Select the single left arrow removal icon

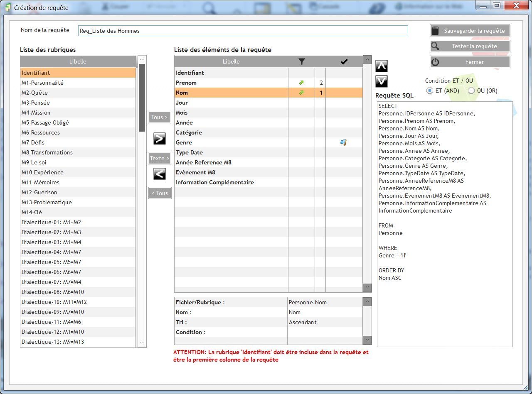point(160,174)
